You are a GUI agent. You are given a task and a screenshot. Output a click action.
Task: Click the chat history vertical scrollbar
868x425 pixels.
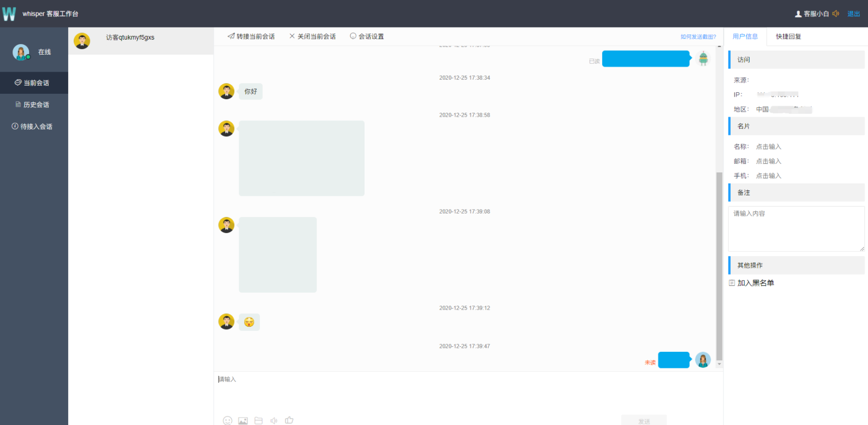click(x=719, y=266)
